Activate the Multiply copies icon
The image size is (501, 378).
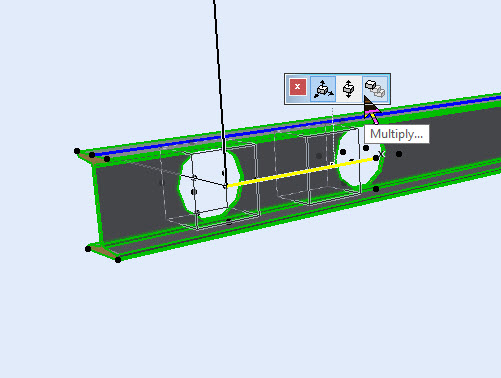point(375,89)
